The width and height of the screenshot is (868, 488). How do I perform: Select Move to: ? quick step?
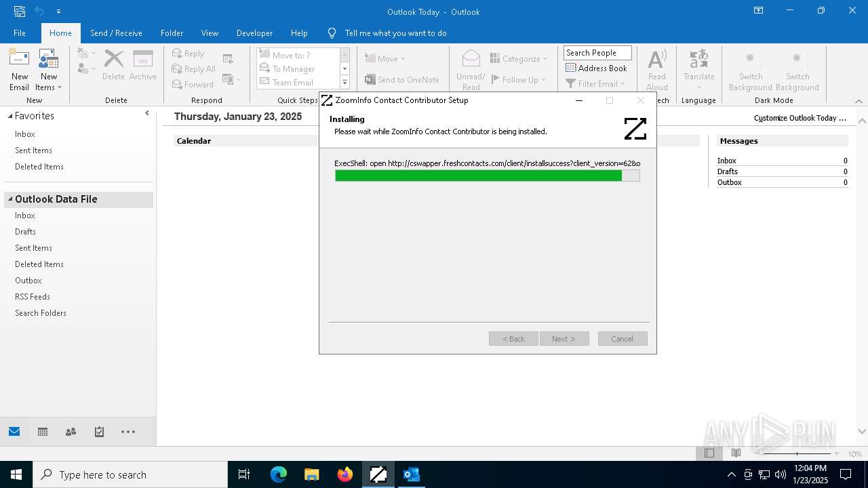click(x=298, y=55)
